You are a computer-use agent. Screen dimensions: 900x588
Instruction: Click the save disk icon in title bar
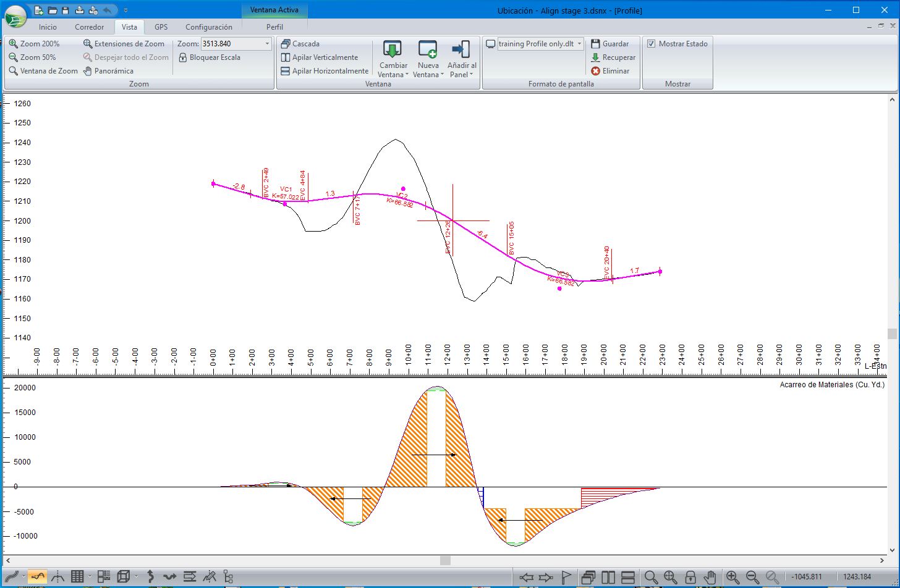[x=66, y=10]
